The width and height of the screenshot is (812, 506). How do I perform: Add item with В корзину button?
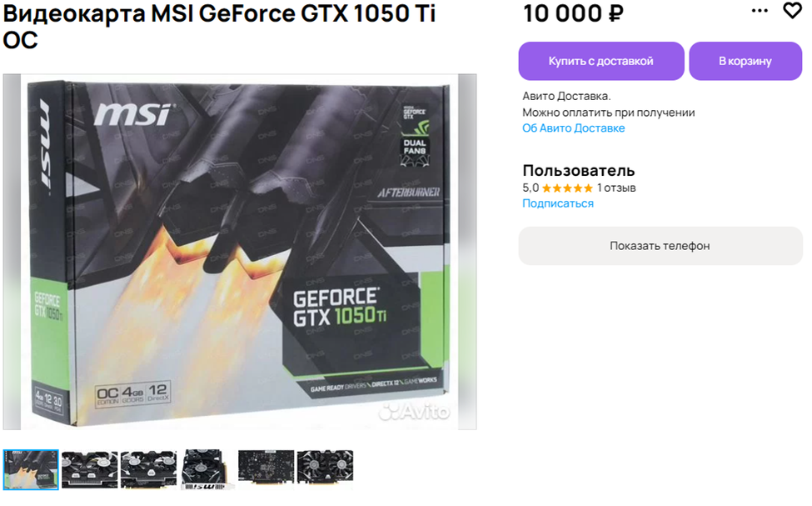[x=745, y=61]
